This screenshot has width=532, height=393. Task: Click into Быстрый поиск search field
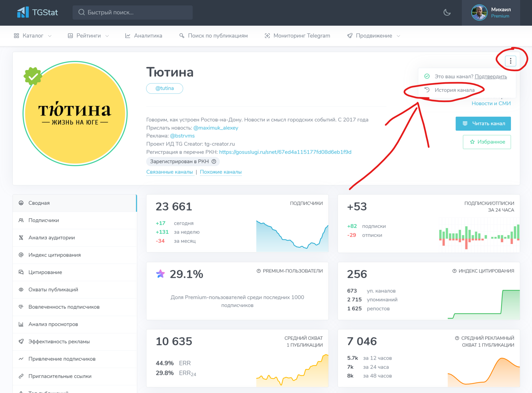(133, 12)
